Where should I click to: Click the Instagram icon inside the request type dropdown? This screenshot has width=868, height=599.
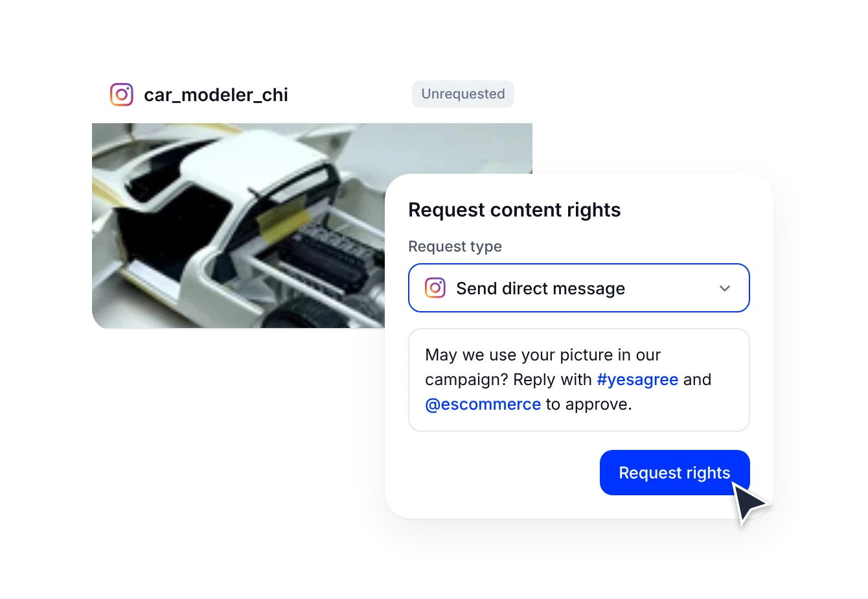pos(435,288)
